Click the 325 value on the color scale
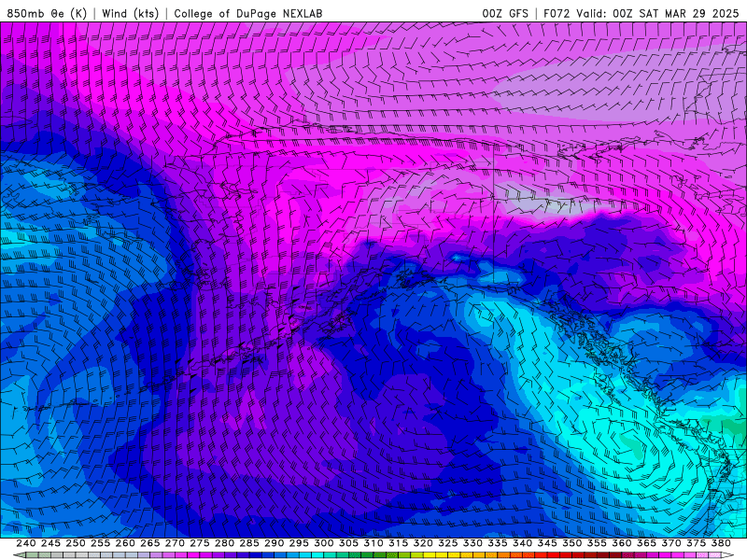The width and height of the screenshot is (747, 560). tap(448, 543)
